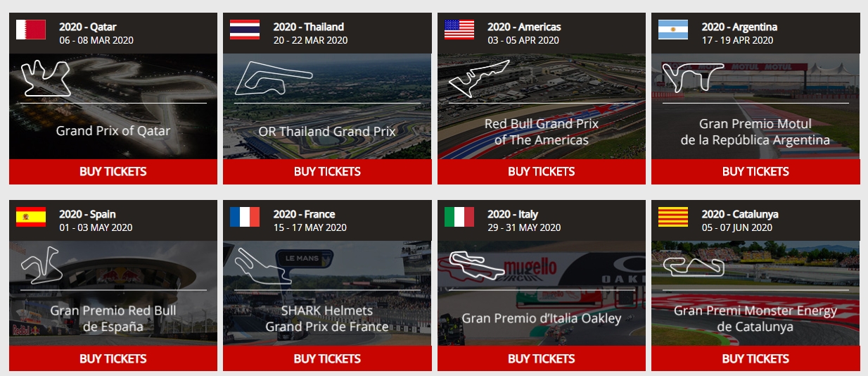
Task: Buy tickets for Grand Prix of The Americas
Action: pos(542,171)
